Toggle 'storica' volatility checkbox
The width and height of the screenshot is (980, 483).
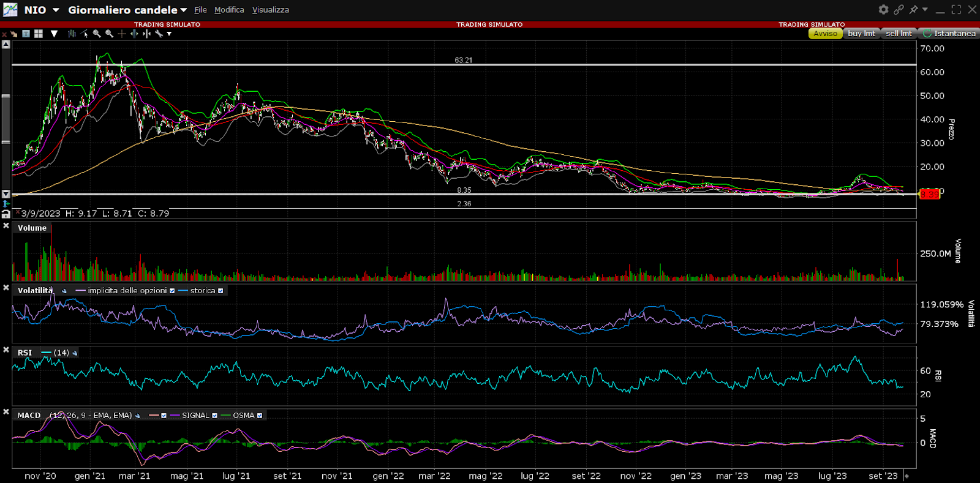[221, 291]
